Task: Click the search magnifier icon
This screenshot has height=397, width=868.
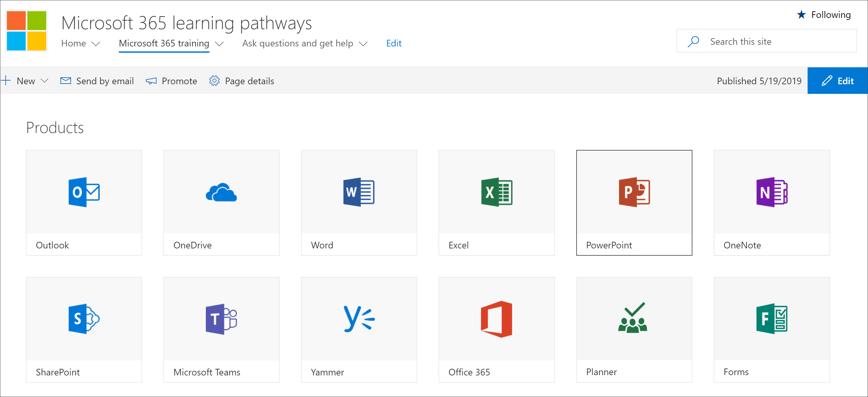Action: (x=693, y=41)
